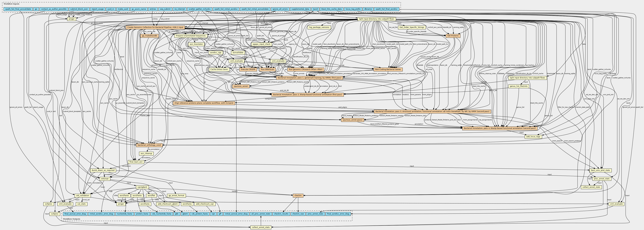Click the 'Non-Coding Bacterial Genes' node
This screenshot has width=644, height=230.
[388, 69]
